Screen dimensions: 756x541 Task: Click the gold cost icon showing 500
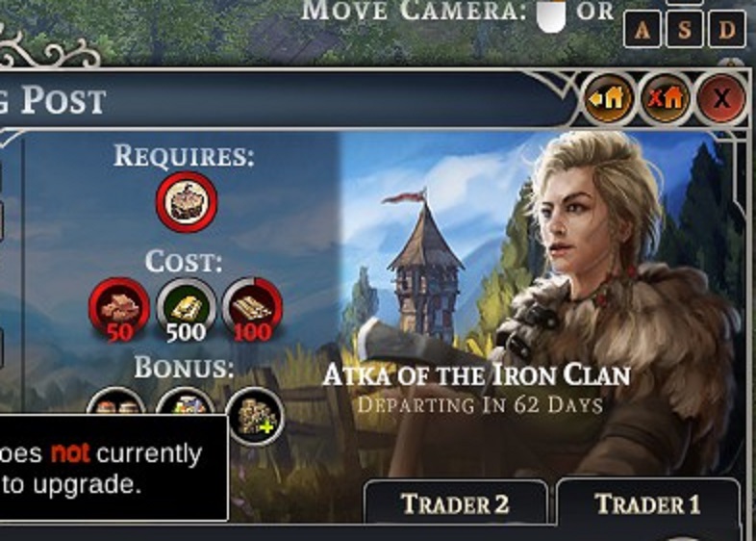tap(186, 309)
